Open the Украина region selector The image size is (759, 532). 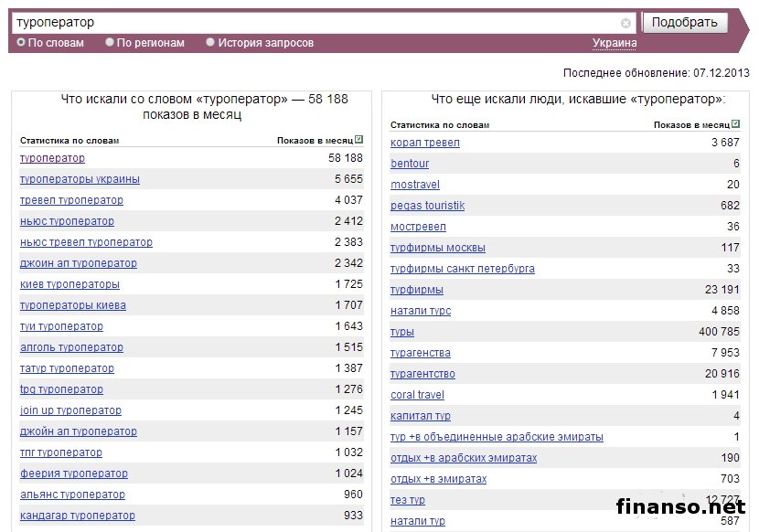point(615,43)
